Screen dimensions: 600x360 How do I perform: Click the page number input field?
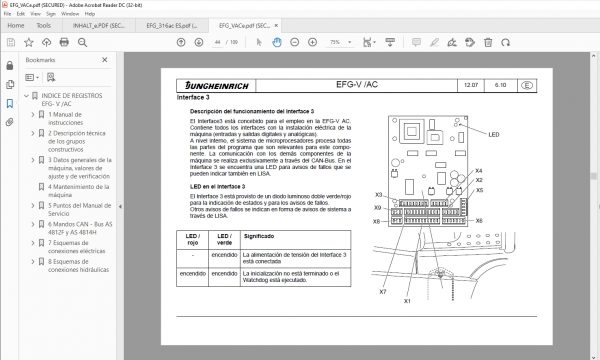[217, 42]
